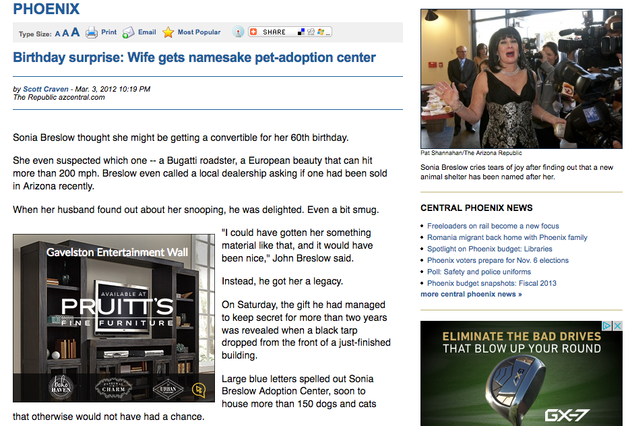Open 'Poll: Safety and police uniforms'

tap(479, 272)
